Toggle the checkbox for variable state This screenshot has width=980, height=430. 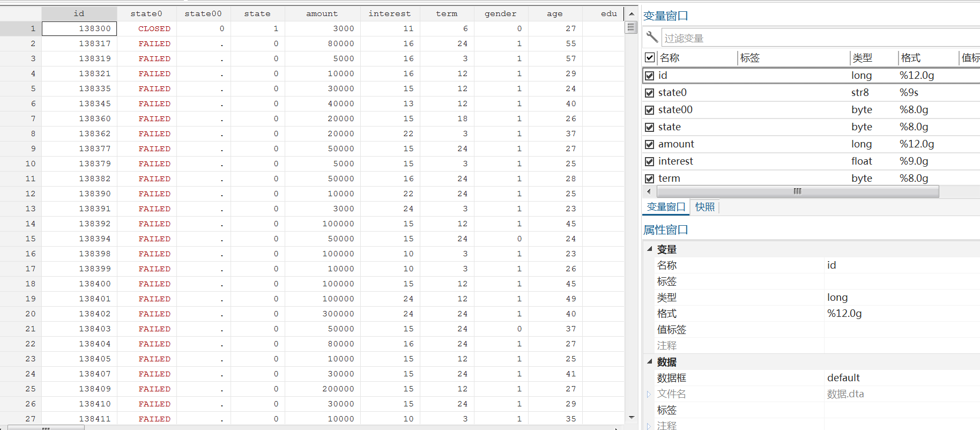650,127
